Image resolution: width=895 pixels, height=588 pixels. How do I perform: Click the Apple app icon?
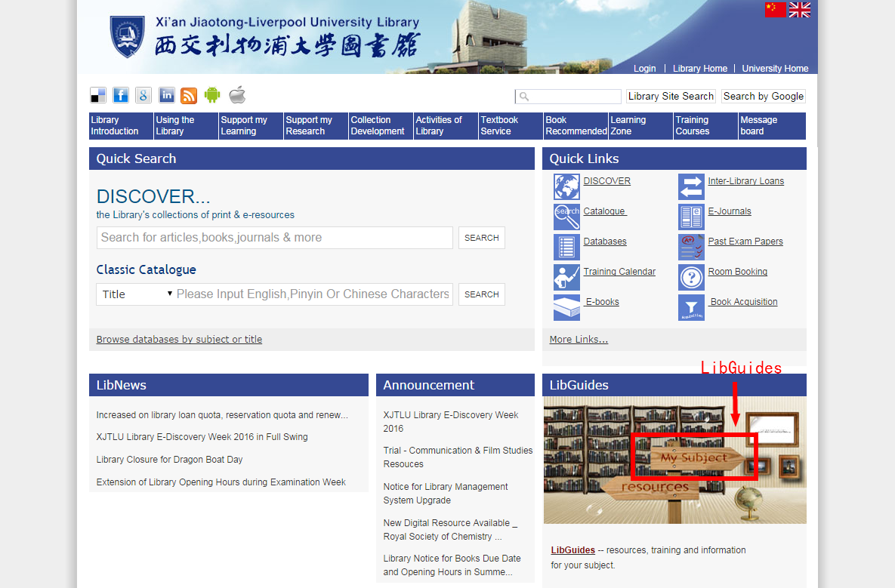pos(237,94)
